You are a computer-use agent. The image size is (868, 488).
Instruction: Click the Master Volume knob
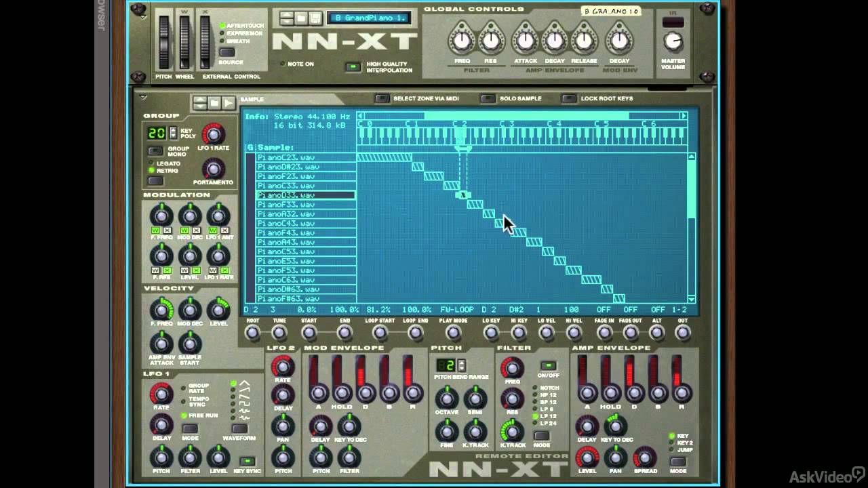(673, 42)
